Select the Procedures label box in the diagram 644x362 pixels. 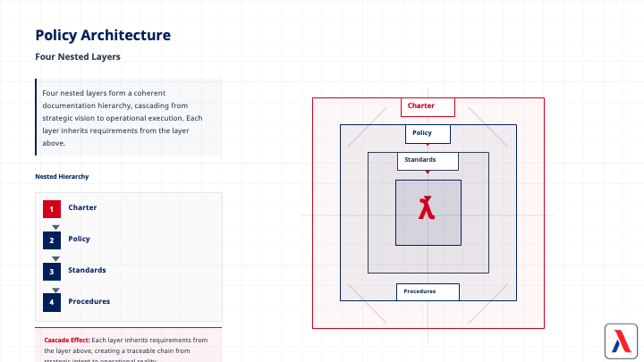pyautogui.click(x=428, y=292)
